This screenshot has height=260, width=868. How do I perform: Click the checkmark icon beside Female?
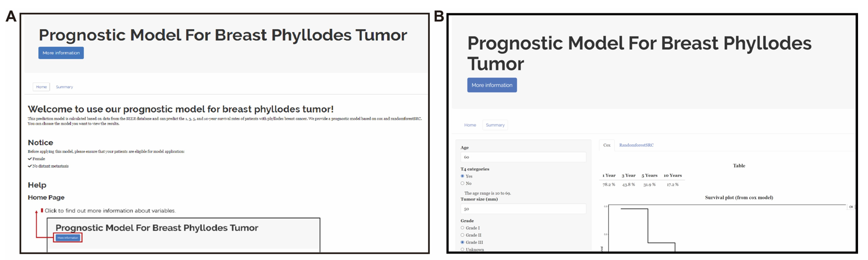coord(30,159)
